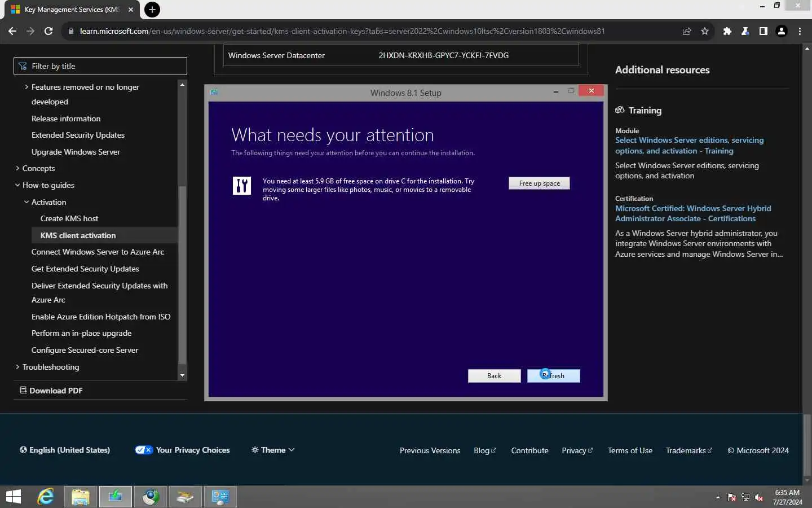Launch Internet Explorer from the taskbar
This screenshot has height=508, width=812.
(46, 497)
